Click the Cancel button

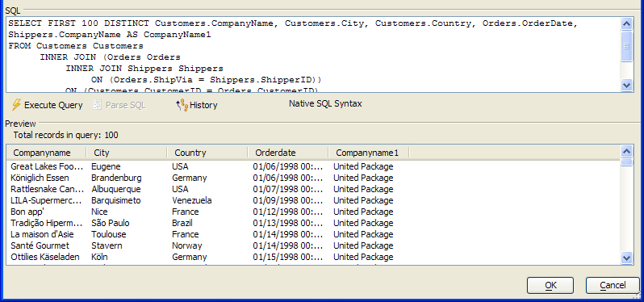pos(613,285)
